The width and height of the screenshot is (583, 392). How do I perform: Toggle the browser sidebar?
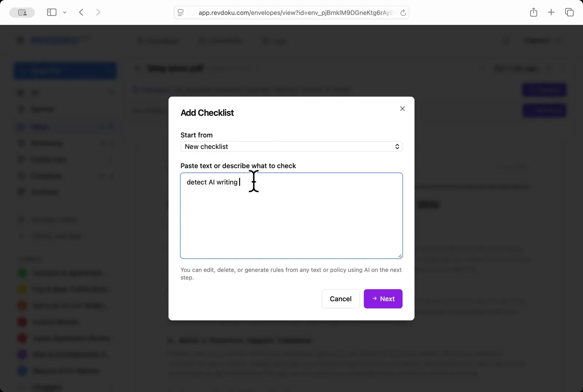point(51,12)
